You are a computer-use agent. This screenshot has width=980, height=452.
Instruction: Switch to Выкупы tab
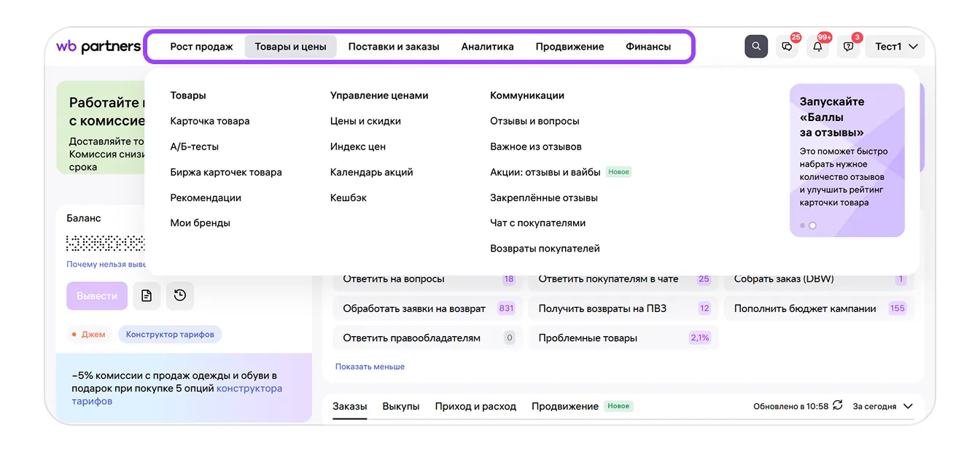[401, 406]
